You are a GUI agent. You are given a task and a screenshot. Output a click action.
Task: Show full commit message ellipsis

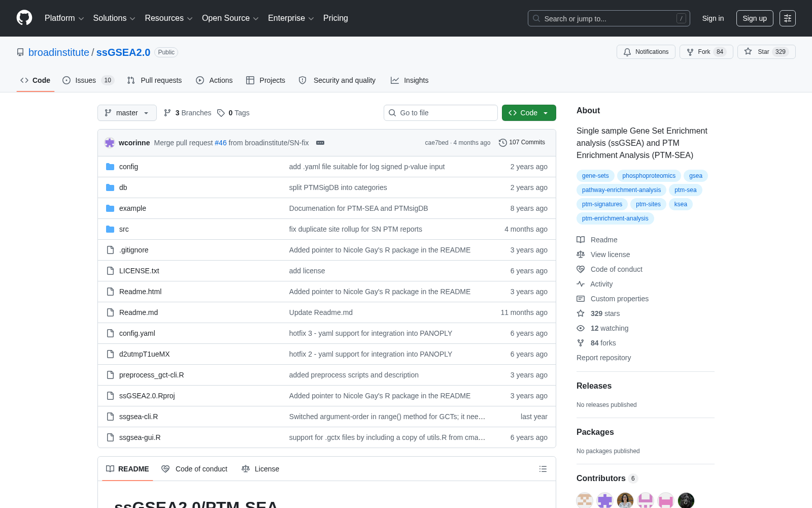tap(320, 143)
